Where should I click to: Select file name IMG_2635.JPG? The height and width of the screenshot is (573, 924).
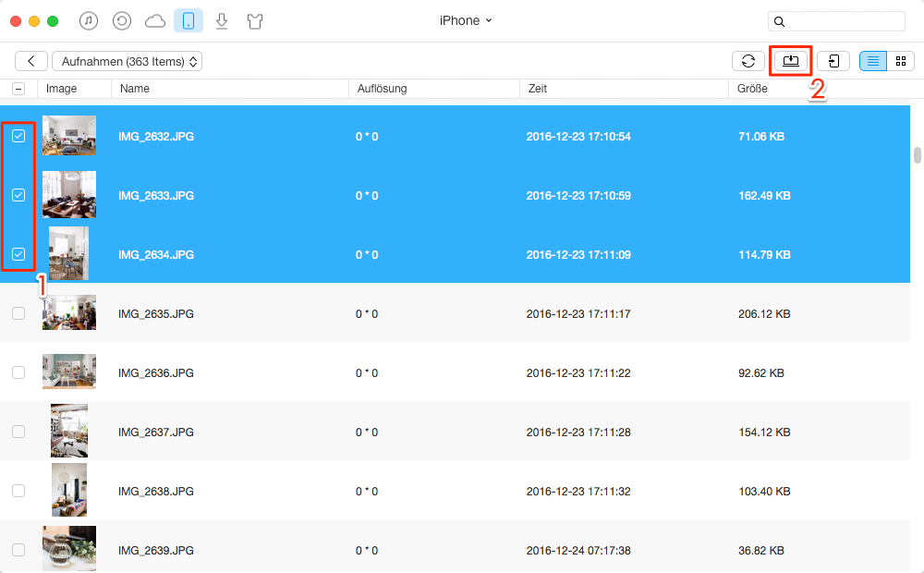click(x=155, y=313)
